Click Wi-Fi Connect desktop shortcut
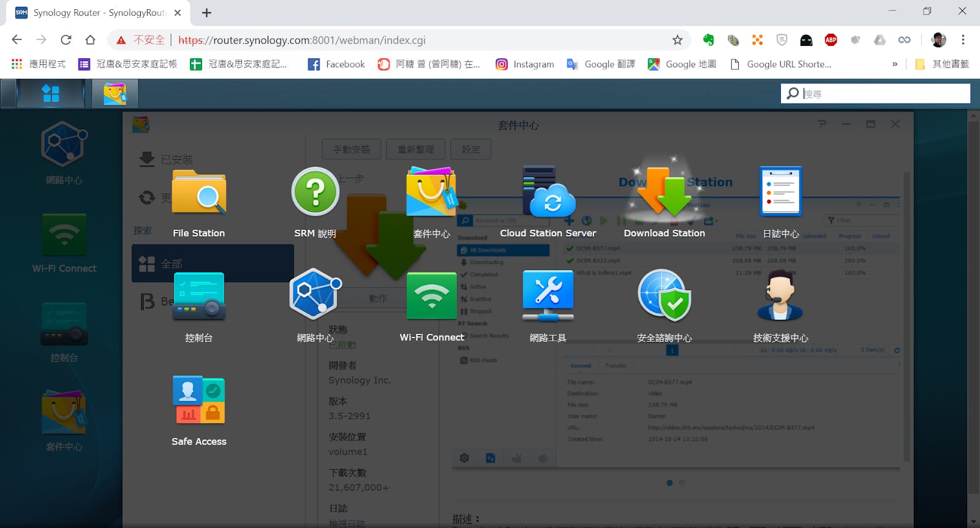Image resolution: width=980 pixels, height=528 pixels. pos(64,243)
